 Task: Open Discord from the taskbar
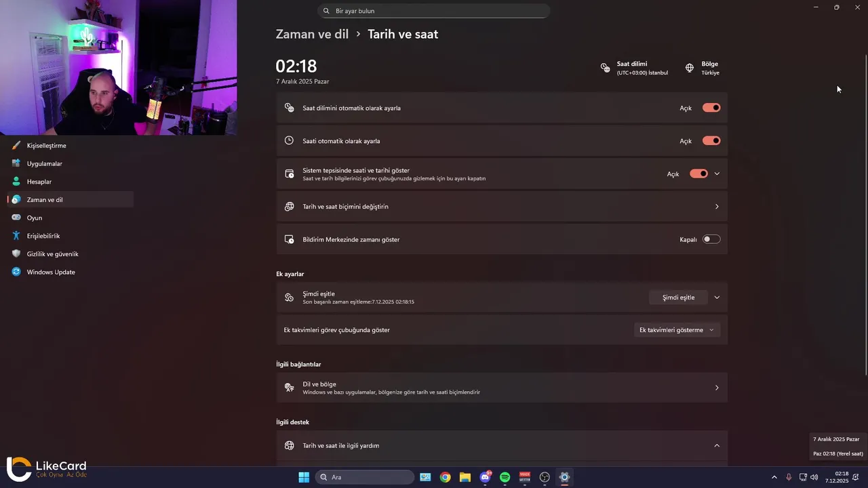pos(485,477)
